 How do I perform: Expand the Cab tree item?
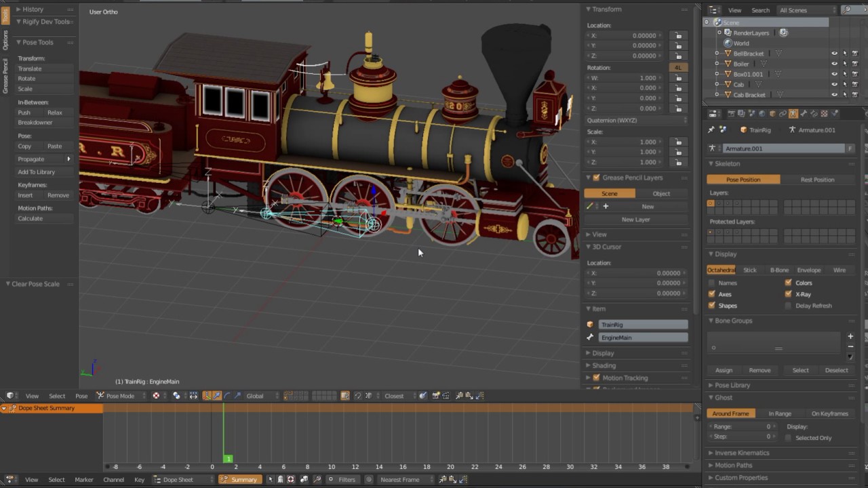coord(717,85)
